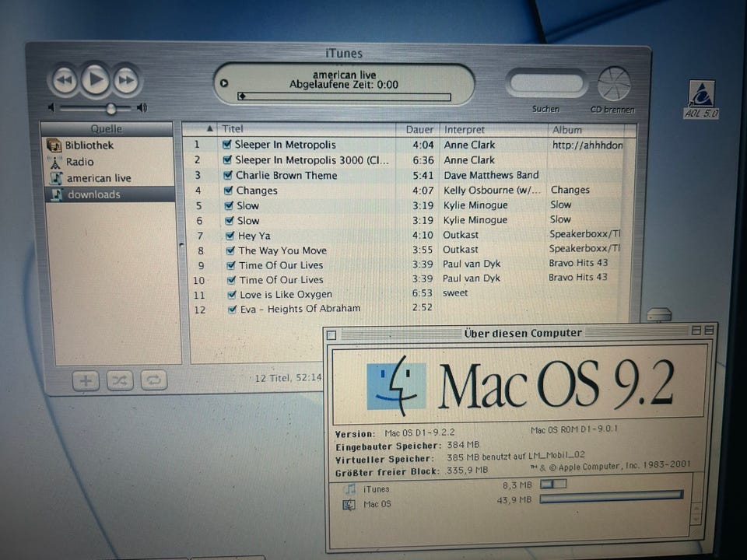Toggle the shuffle button

pyautogui.click(x=120, y=380)
